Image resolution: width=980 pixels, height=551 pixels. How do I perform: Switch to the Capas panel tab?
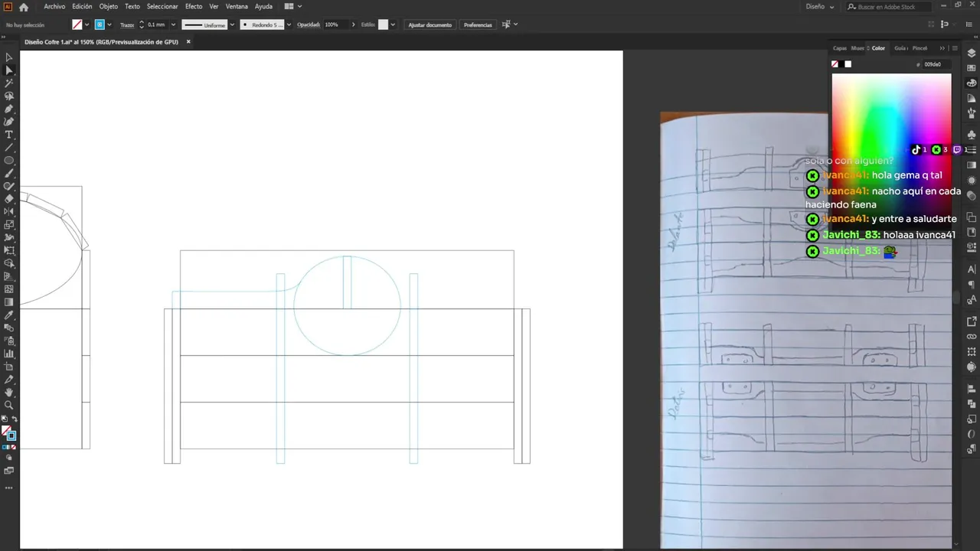[x=840, y=48]
